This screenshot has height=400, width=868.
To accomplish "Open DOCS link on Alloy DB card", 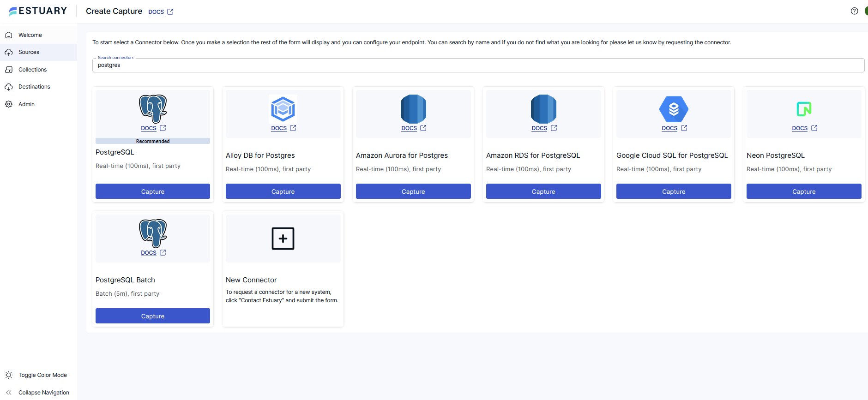I will (x=279, y=128).
